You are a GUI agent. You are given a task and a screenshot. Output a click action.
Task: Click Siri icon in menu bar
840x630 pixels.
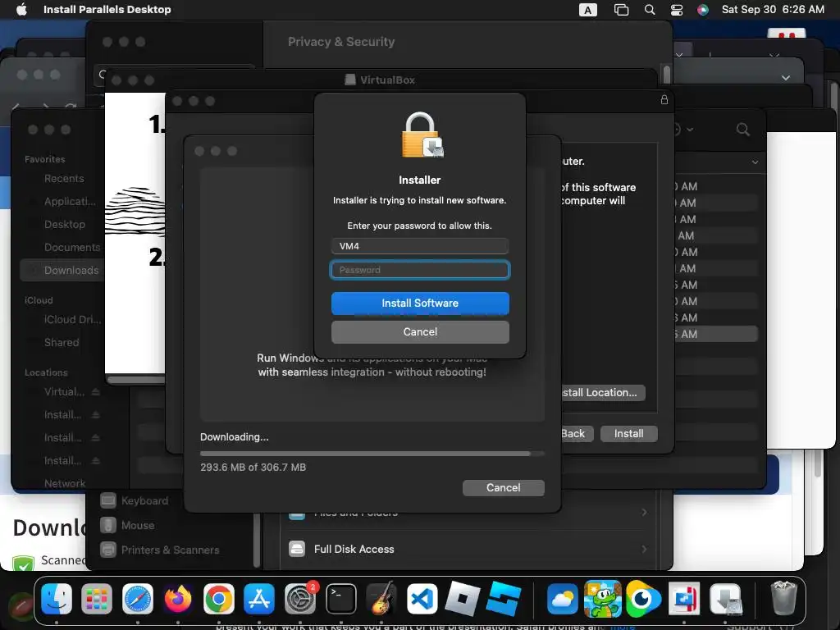click(703, 10)
